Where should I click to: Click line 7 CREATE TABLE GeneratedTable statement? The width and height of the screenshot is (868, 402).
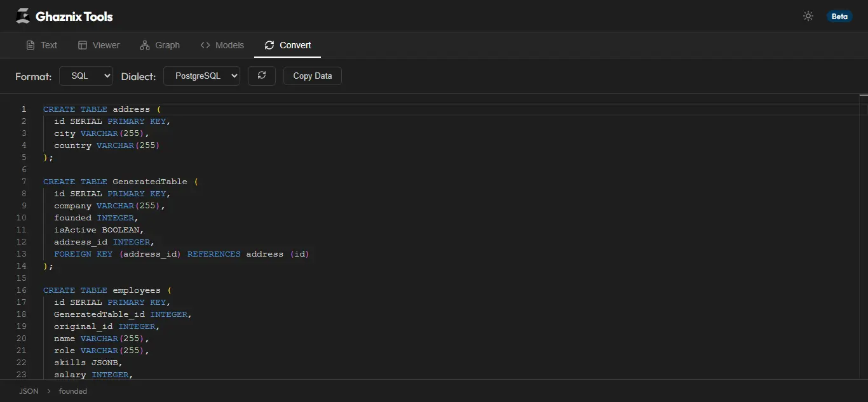tap(119, 181)
